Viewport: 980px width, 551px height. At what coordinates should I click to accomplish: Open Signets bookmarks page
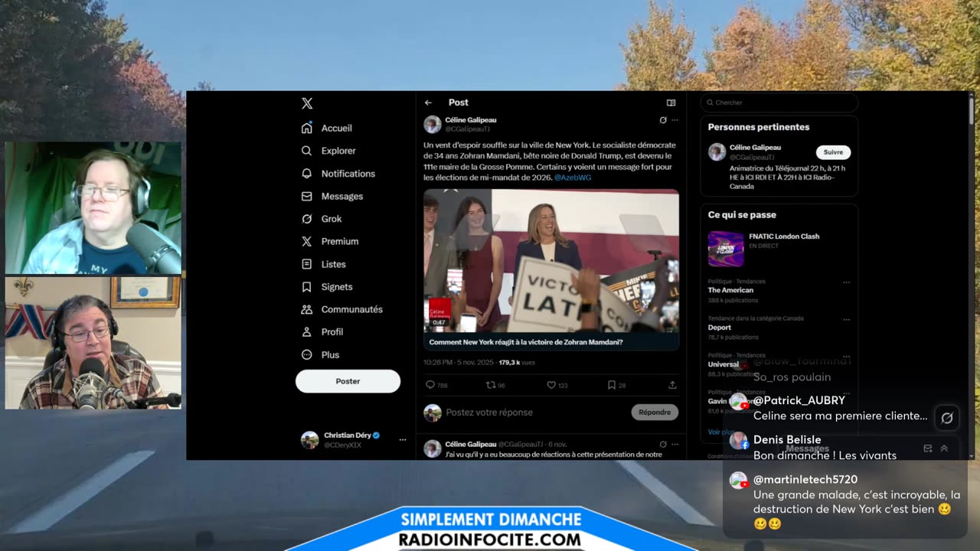pyautogui.click(x=327, y=287)
